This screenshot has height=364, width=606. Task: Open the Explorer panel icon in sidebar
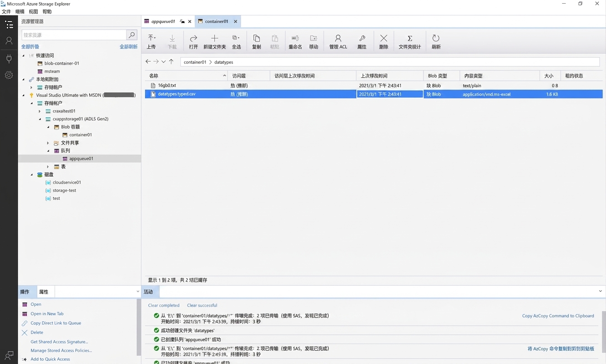(9, 25)
